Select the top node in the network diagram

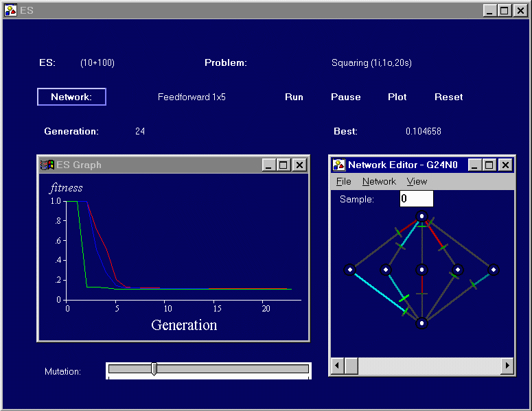[x=422, y=216]
